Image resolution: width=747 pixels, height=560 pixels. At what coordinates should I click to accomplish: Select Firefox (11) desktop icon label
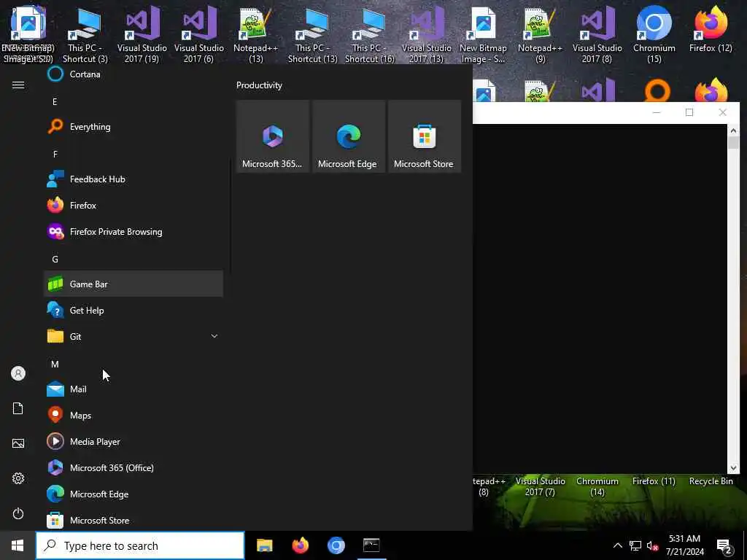pyautogui.click(x=654, y=481)
